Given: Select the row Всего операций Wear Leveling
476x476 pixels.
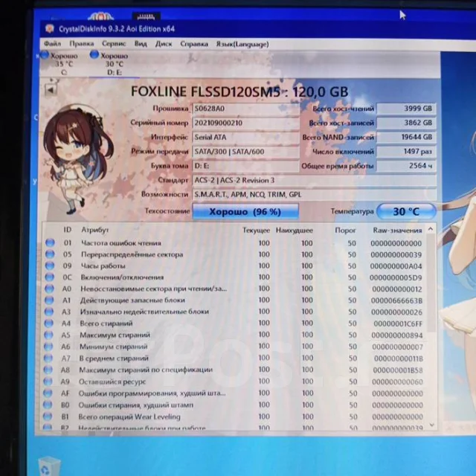Looking at the screenshot, I should pos(234,416).
